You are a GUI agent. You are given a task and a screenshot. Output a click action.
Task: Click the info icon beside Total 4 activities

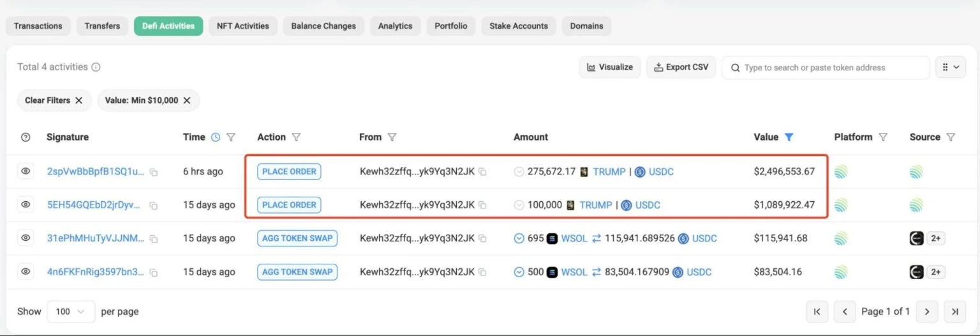click(x=96, y=67)
